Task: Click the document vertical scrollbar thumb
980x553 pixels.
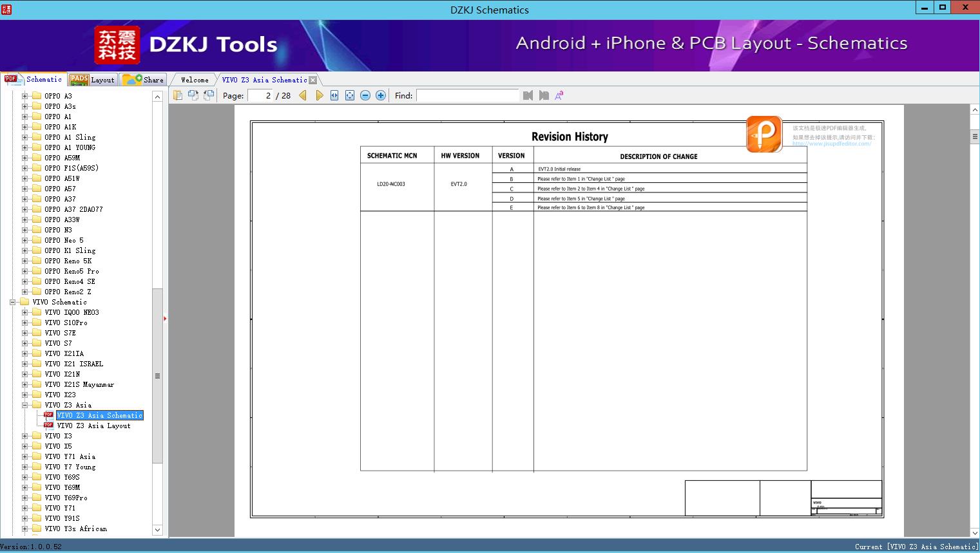Action: [x=975, y=136]
